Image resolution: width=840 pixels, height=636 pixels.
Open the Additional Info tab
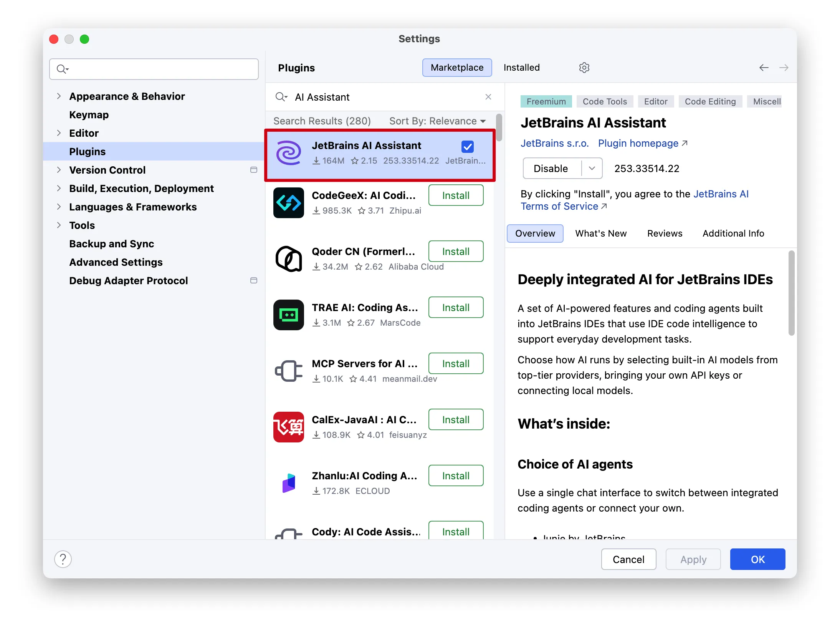(733, 234)
